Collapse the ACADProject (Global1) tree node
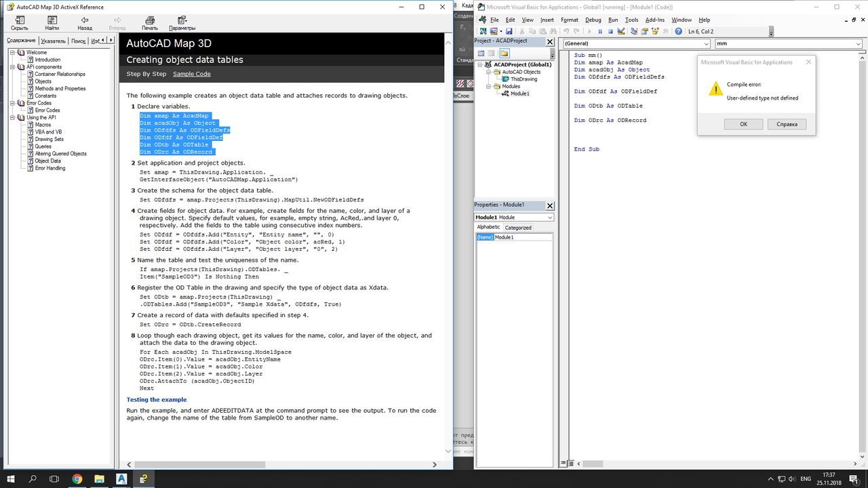868x488 pixels. point(479,65)
